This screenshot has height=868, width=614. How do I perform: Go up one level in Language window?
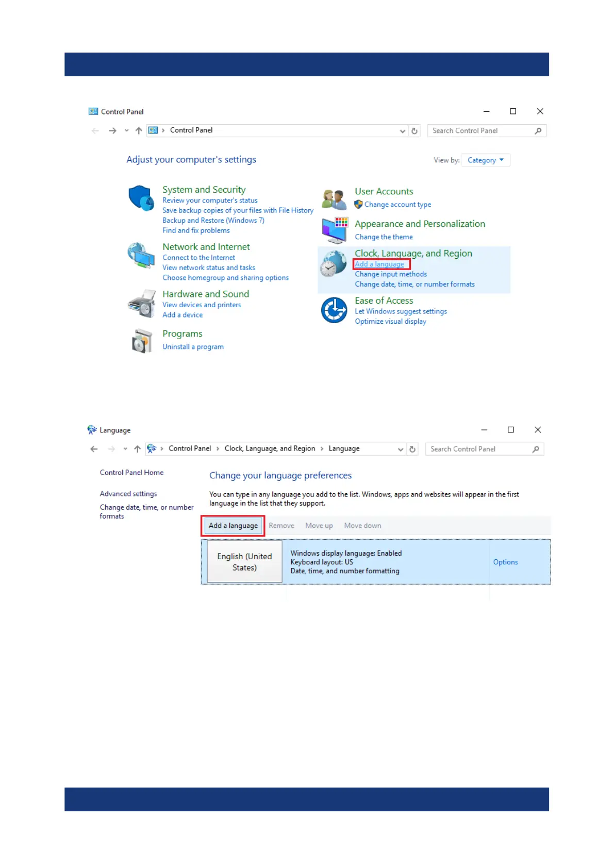[137, 449]
